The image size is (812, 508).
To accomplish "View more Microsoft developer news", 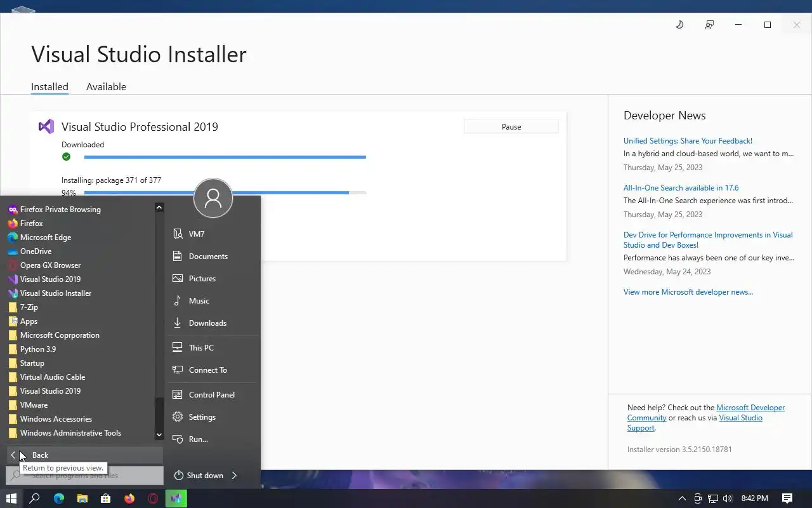I will tap(688, 292).
